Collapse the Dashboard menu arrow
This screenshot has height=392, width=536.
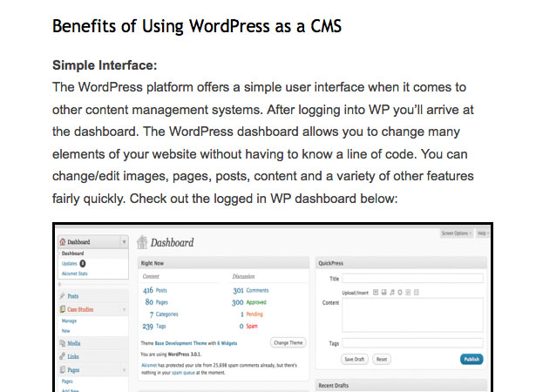pos(124,242)
